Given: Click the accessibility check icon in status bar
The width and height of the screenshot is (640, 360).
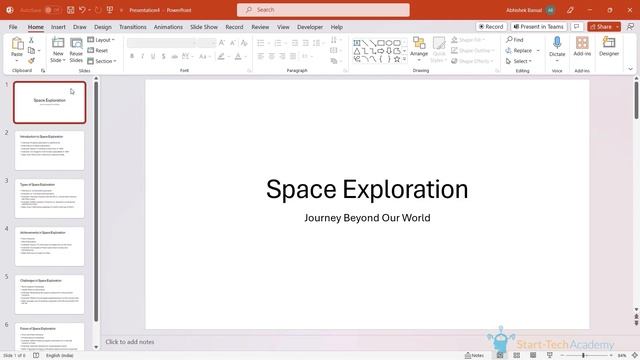Looking at the screenshot, I should 36,356.
